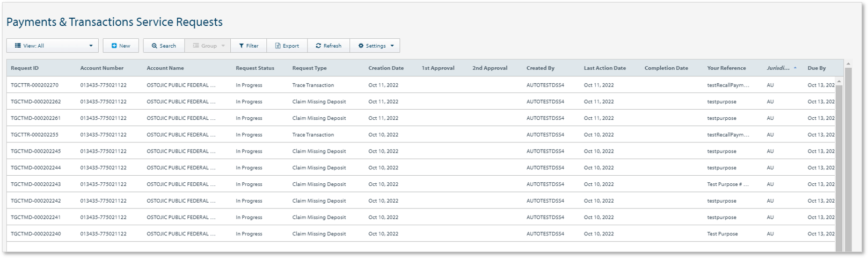The width and height of the screenshot is (868, 258).
Task: Click 'Test Purpose # ...' reference cell
Action: pos(727,184)
